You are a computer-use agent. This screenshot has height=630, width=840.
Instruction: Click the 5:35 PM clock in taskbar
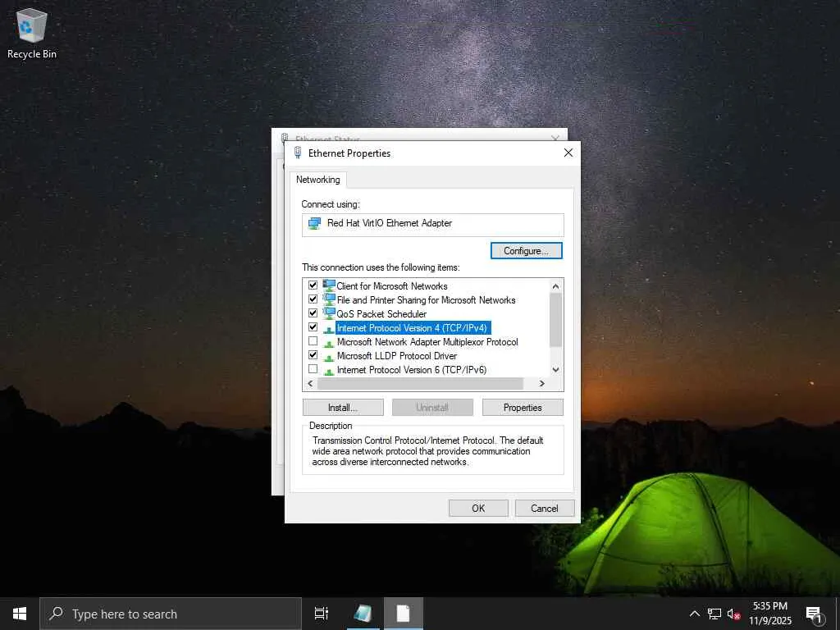coord(770,606)
